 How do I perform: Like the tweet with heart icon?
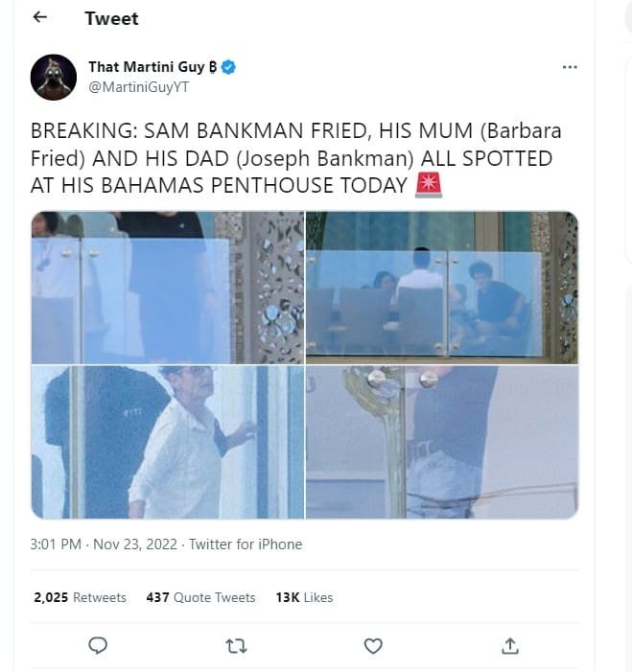pyautogui.click(x=373, y=645)
